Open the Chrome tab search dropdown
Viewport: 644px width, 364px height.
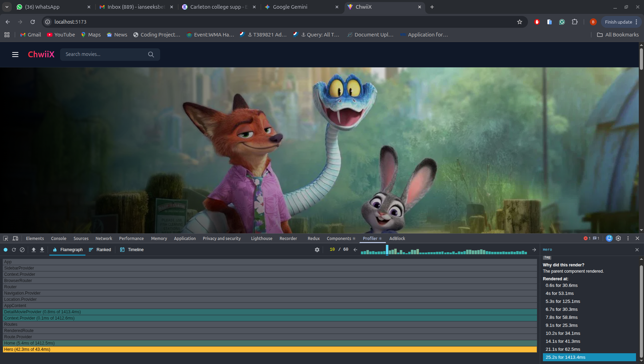(7, 7)
